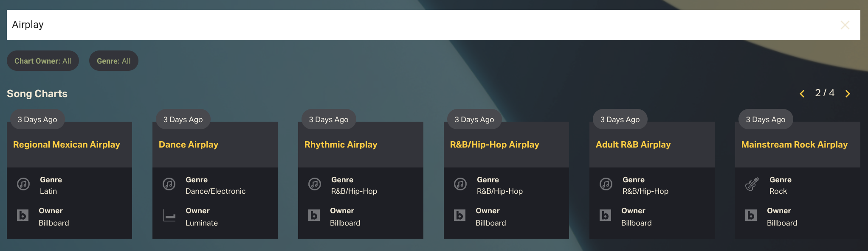Click Luminate owner icon on Dance Airplay

coord(169,216)
